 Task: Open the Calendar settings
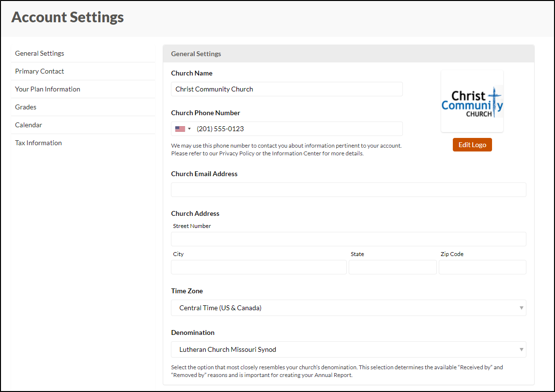[x=83, y=125]
